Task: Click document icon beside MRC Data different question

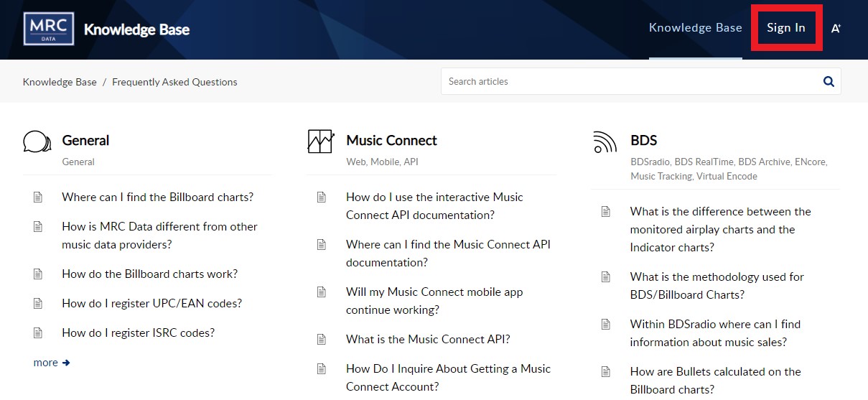Action: 38,227
